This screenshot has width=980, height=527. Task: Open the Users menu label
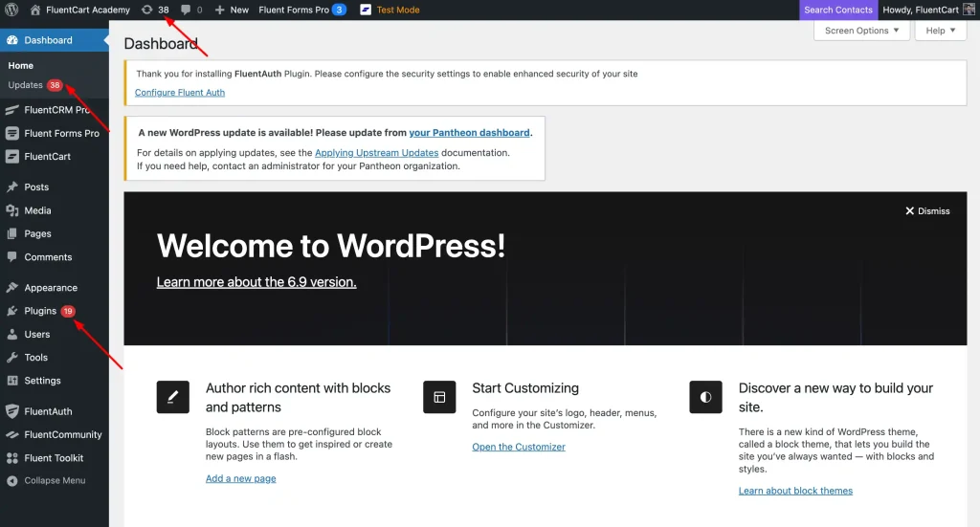(37, 334)
